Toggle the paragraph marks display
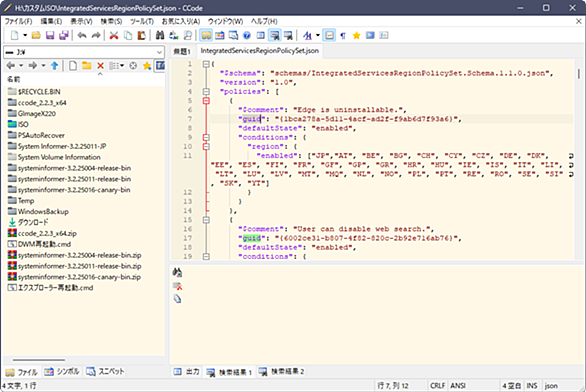Image resolution: width=586 pixels, height=392 pixels. (x=343, y=36)
